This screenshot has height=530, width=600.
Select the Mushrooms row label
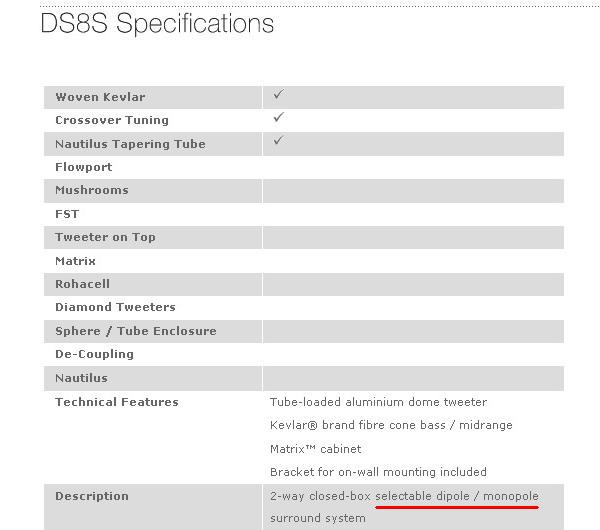92,190
